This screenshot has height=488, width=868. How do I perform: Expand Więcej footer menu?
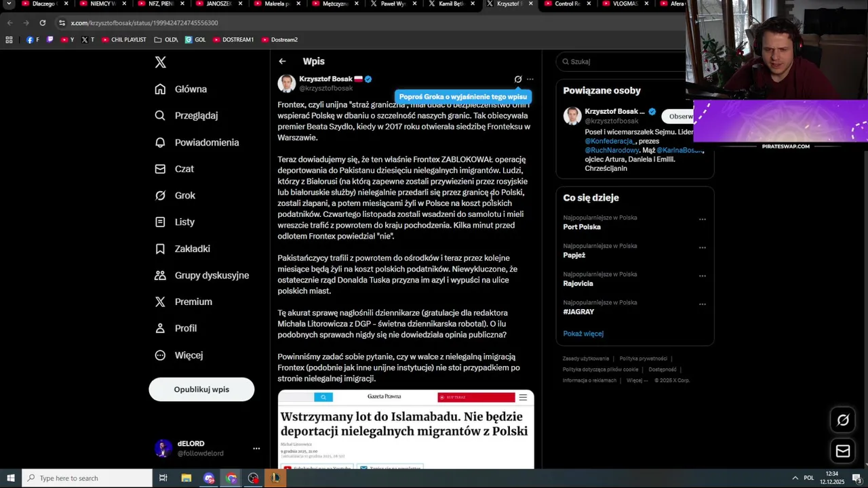click(x=636, y=380)
